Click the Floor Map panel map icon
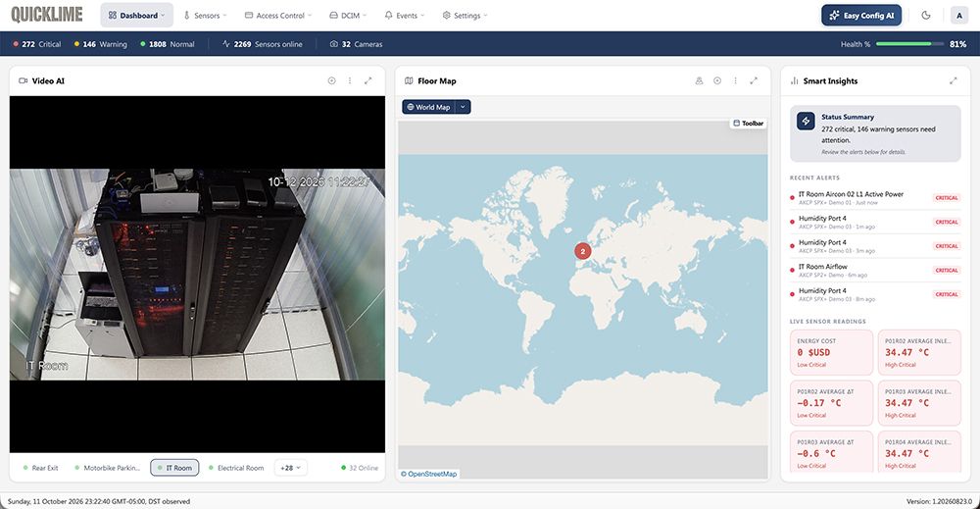 click(x=409, y=80)
